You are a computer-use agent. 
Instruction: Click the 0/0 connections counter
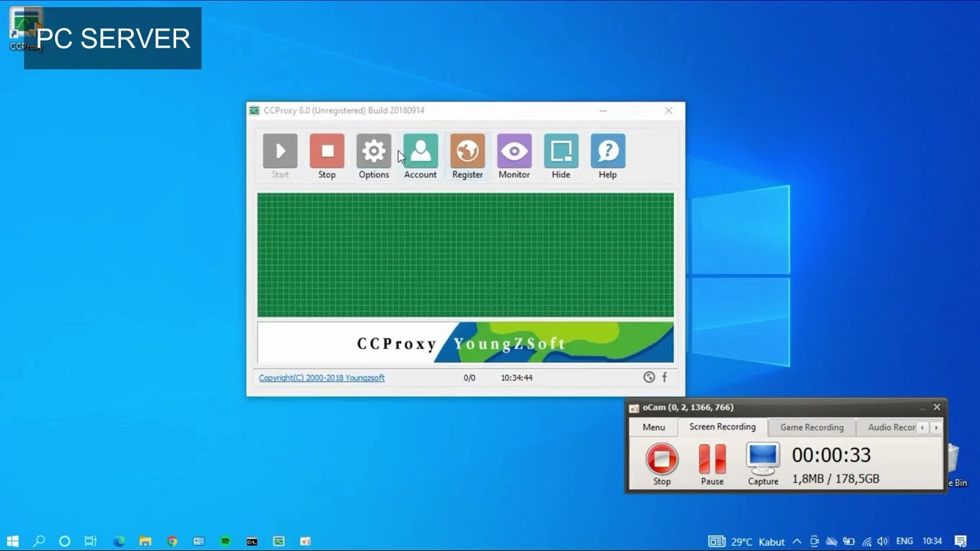(469, 377)
